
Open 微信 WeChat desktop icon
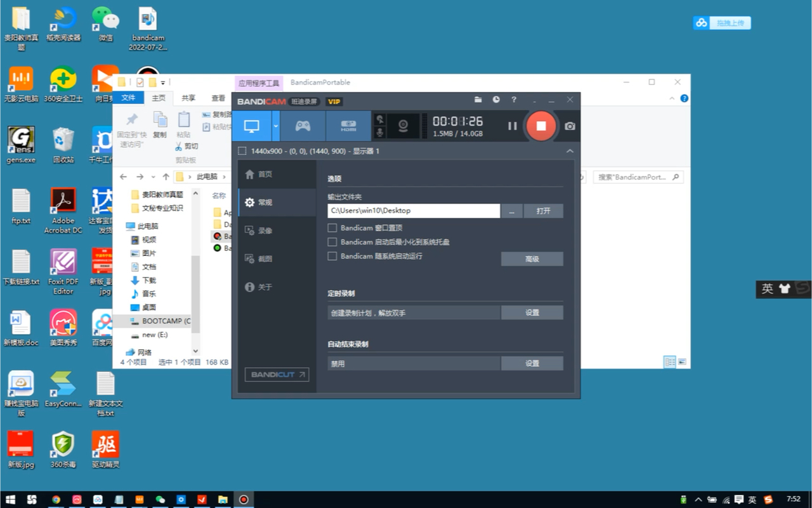pos(105,24)
